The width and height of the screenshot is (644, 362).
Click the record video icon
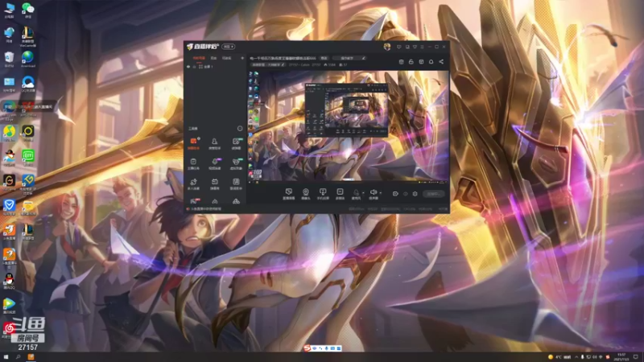tap(395, 194)
